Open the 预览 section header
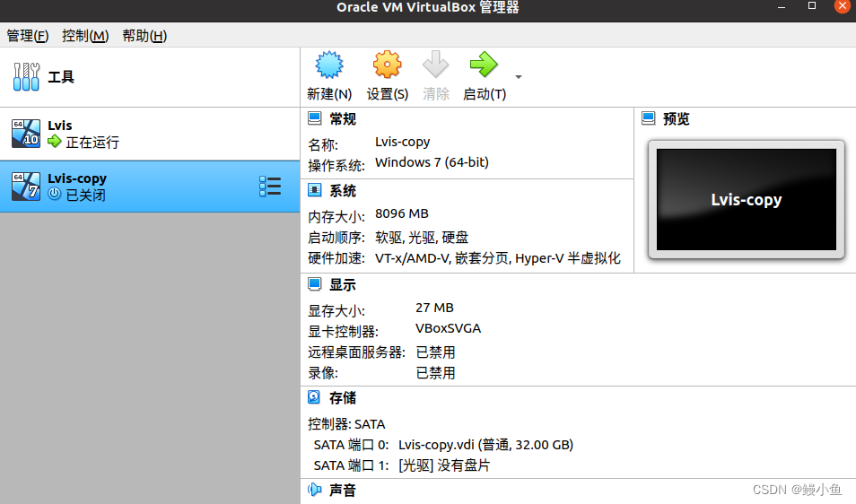 pos(677,119)
